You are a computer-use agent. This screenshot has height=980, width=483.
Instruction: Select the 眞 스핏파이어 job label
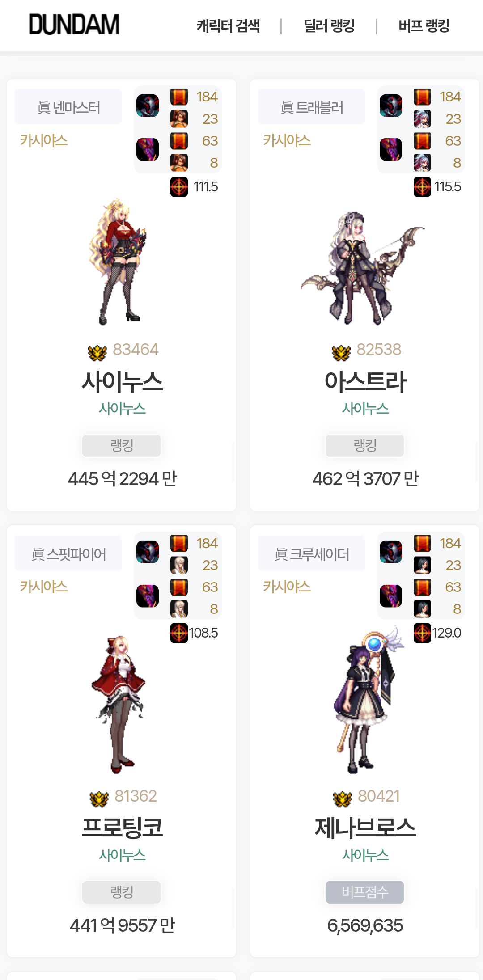[68, 553]
